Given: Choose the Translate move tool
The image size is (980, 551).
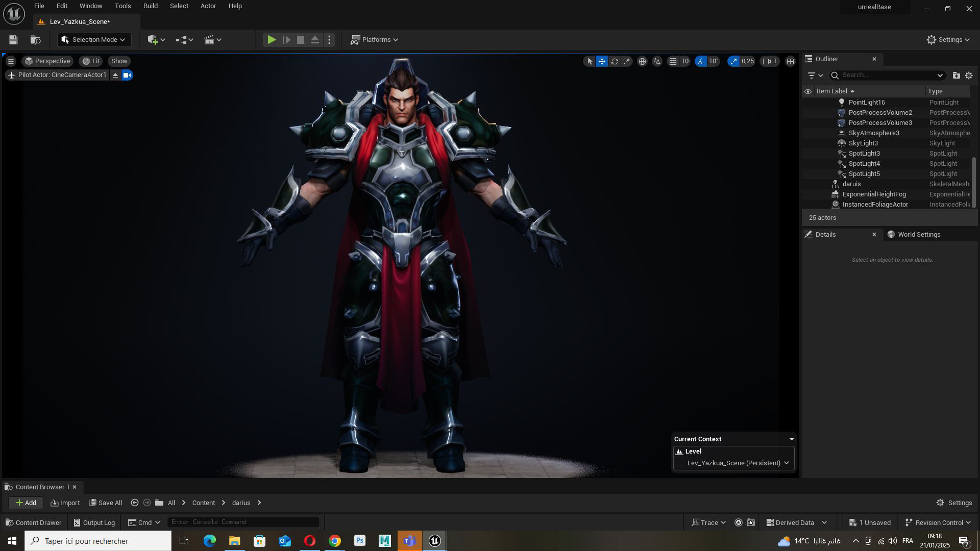Looking at the screenshot, I should pos(602,61).
